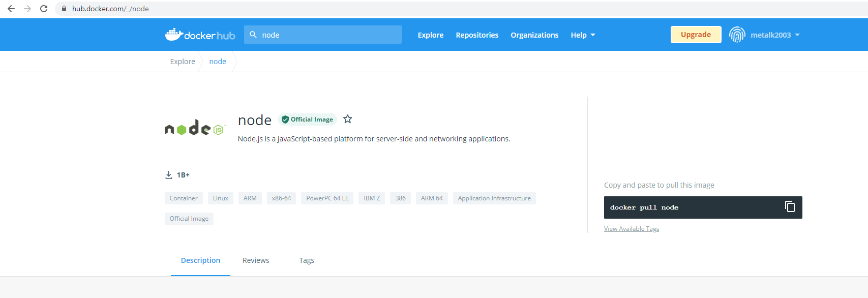Switch to the Tags tab

click(307, 260)
